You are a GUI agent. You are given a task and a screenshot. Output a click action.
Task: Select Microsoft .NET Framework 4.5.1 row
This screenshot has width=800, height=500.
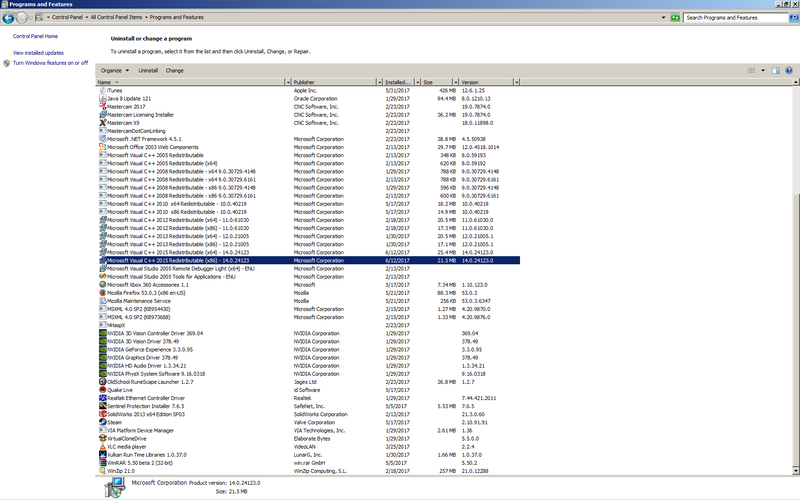[308, 139]
